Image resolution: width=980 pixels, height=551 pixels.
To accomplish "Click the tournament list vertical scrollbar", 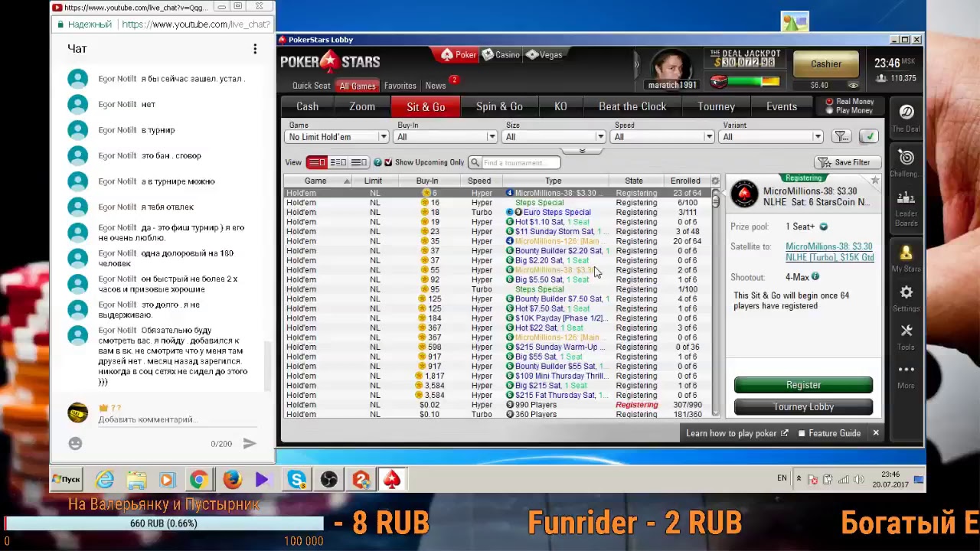I will (716, 302).
